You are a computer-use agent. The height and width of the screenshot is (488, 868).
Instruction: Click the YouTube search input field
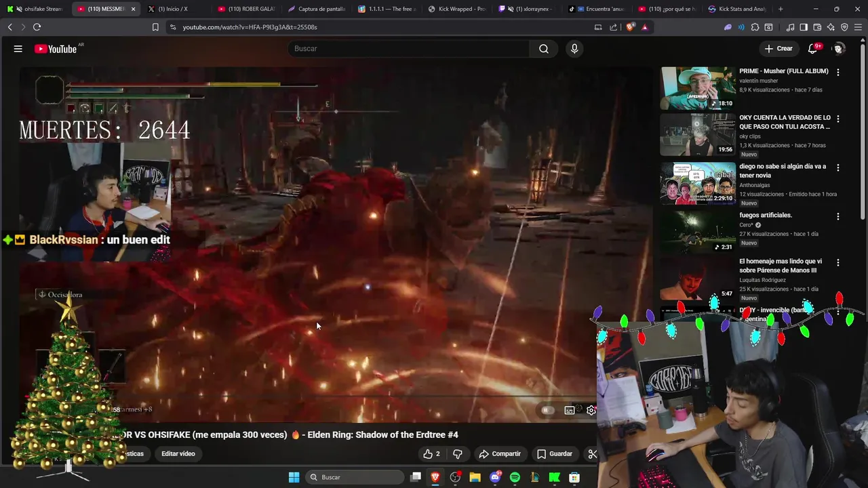(x=409, y=49)
